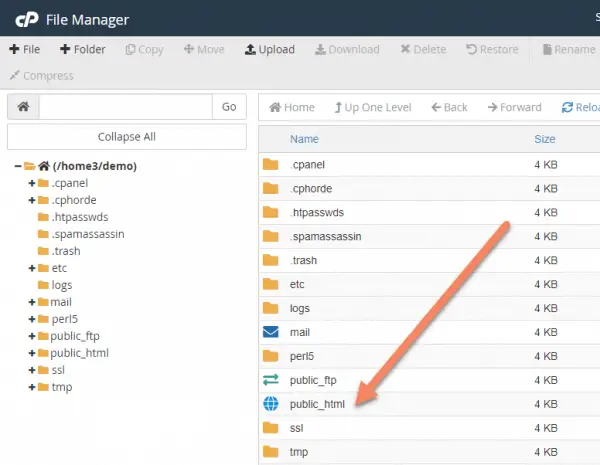Expand the .cpanel tree folder

pyautogui.click(x=32, y=183)
